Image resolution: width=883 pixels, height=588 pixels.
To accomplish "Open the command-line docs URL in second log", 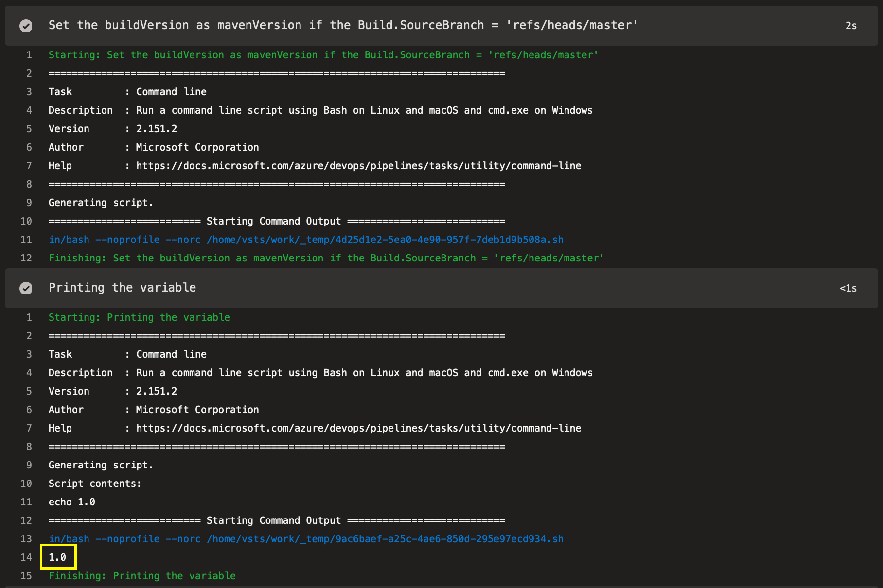I will pos(358,428).
